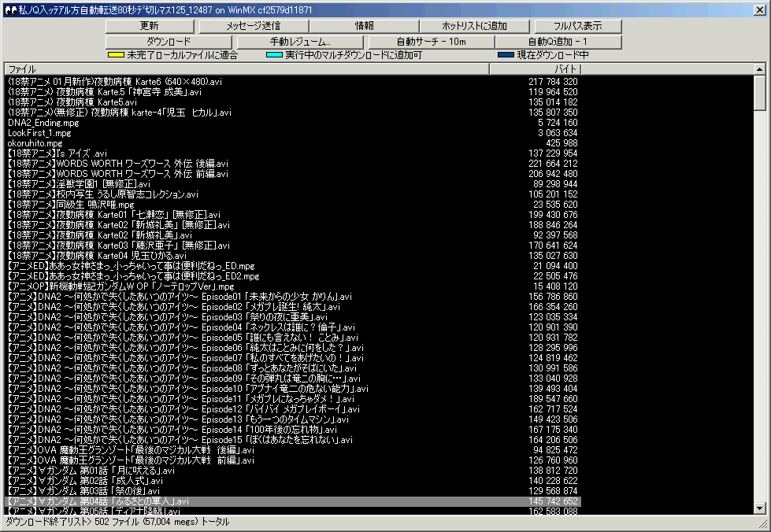
Task: Click the dark blue downloading legend swatch
Action: 506,56
